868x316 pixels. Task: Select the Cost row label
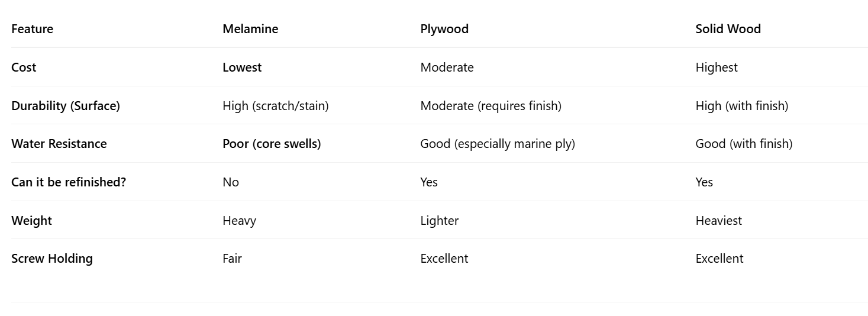click(x=24, y=67)
